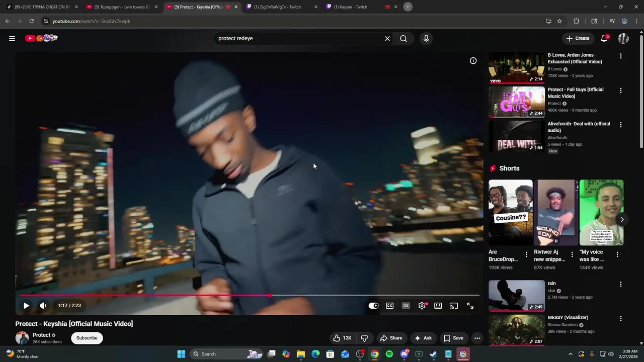The image size is (644, 362).
Task: Share the video
Action: (391, 338)
